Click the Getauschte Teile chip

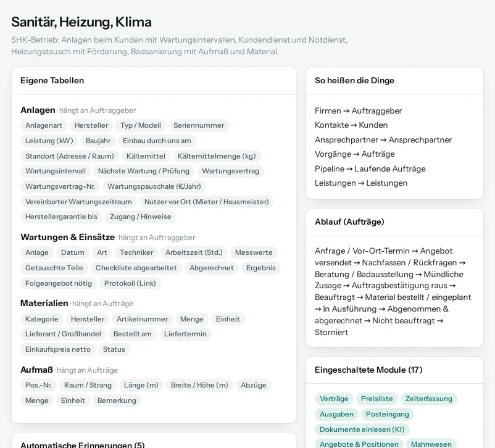54,268
